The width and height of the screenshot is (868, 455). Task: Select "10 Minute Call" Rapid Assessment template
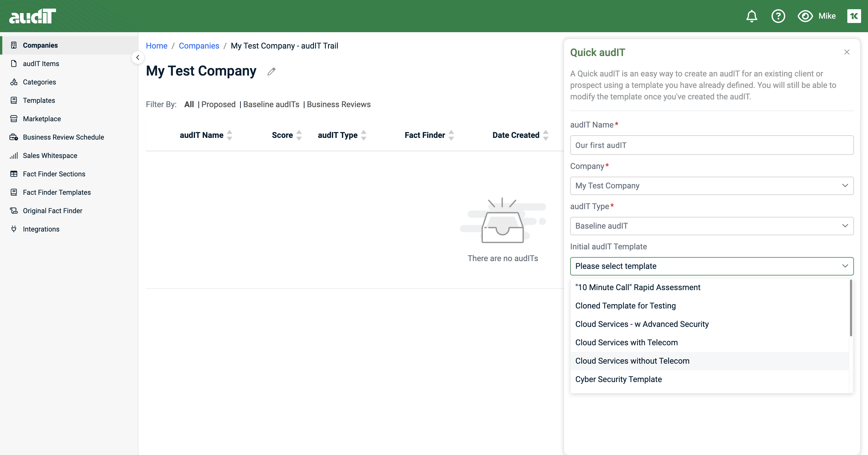tap(710, 288)
